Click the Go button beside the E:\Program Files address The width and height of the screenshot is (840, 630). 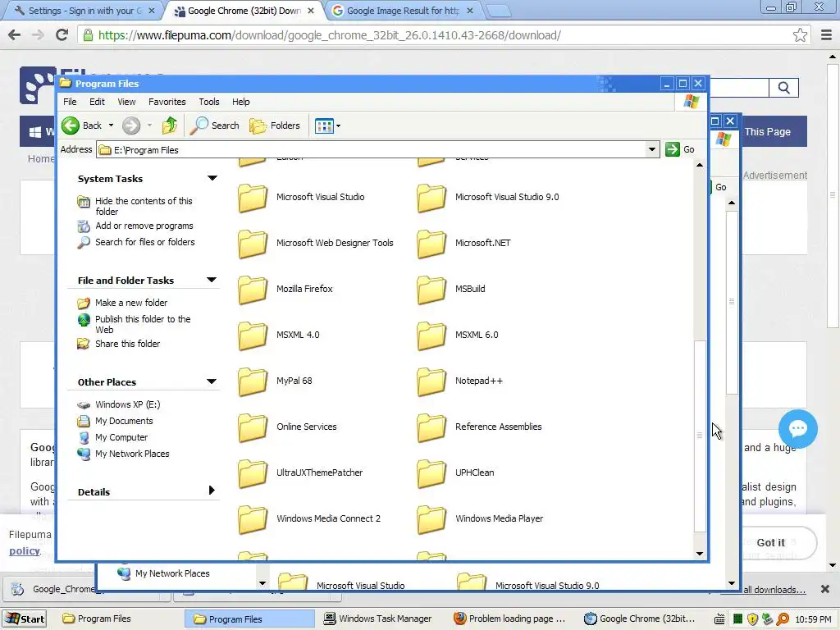pyautogui.click(x=680, y=149)
